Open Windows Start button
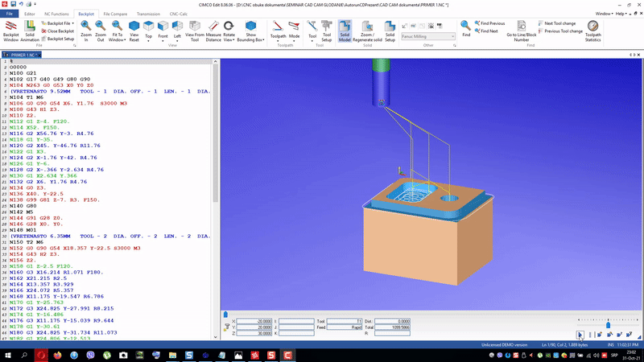The width and height of the screenshot is (644, 362). tap(8, 355)
